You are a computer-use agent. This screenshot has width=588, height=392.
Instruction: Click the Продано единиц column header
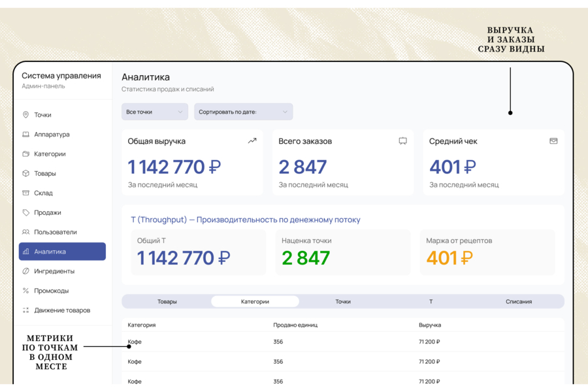[x=295, y=325]
